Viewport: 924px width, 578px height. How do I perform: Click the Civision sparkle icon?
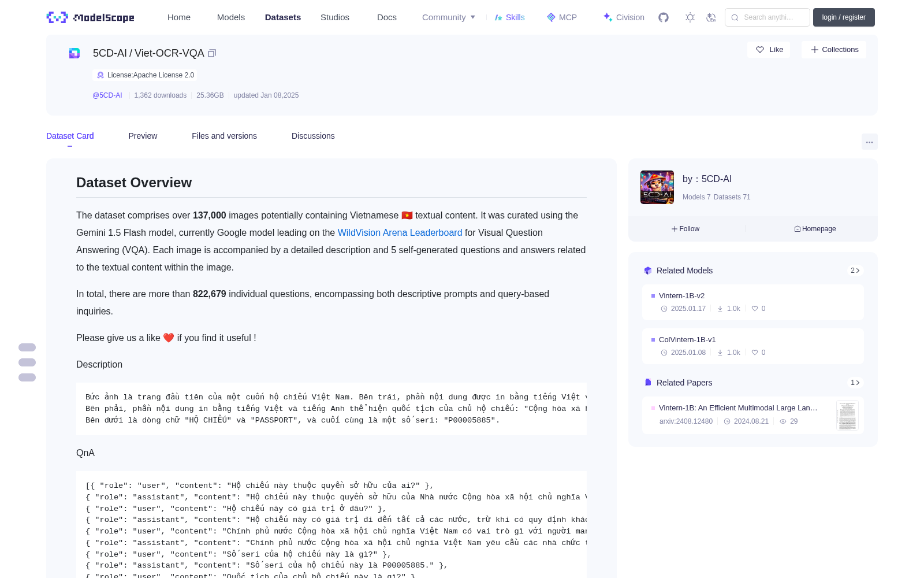[608, 17]
